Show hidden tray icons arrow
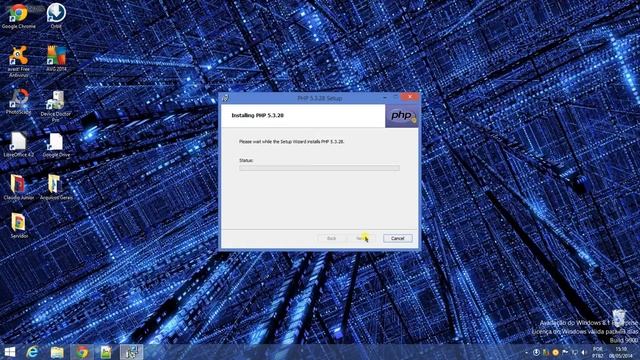640x360 pixels. pos(527,352)
